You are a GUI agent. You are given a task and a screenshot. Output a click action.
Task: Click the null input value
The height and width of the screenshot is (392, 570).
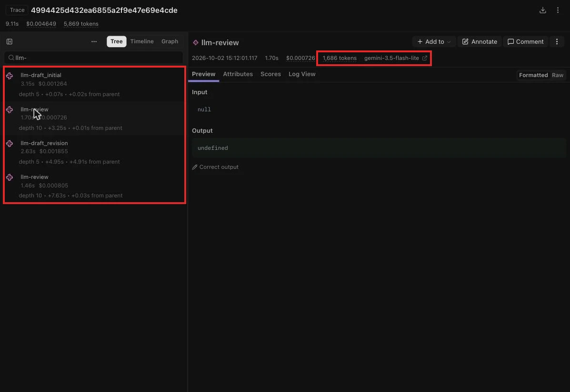[x=204, y=109]
